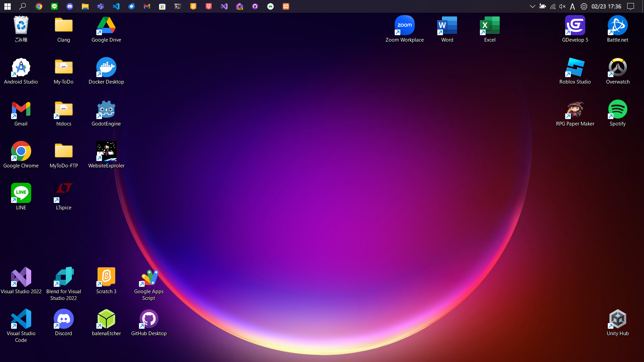Expand the hidden system tray icons chevron

(532, 6)
